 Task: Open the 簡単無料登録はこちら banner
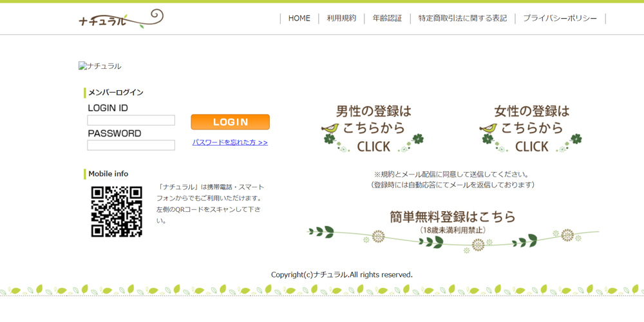453,229
